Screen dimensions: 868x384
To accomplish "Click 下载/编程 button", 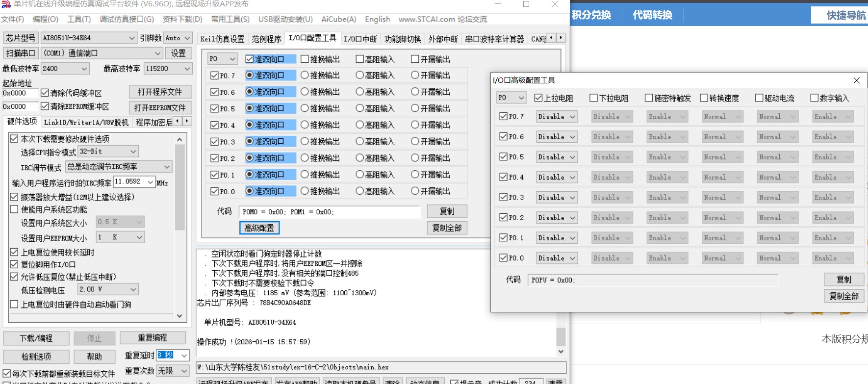I will point(36,338).
